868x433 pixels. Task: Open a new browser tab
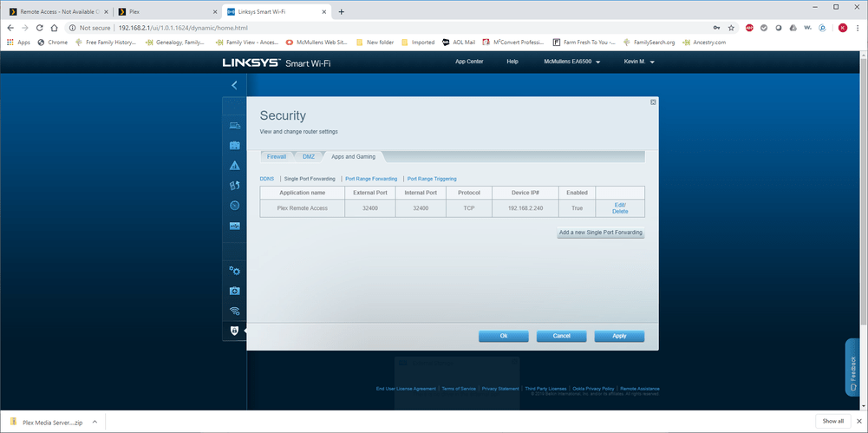coord(341,11)
